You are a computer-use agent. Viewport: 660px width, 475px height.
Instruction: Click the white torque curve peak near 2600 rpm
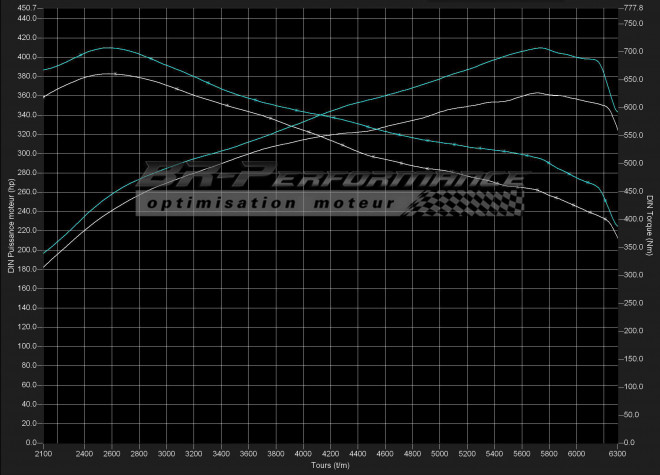(x=110, y=74)
